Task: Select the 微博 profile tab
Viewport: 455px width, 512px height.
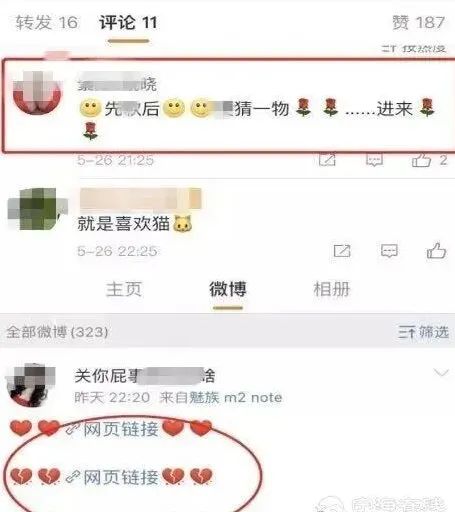Action: (228, 289)
